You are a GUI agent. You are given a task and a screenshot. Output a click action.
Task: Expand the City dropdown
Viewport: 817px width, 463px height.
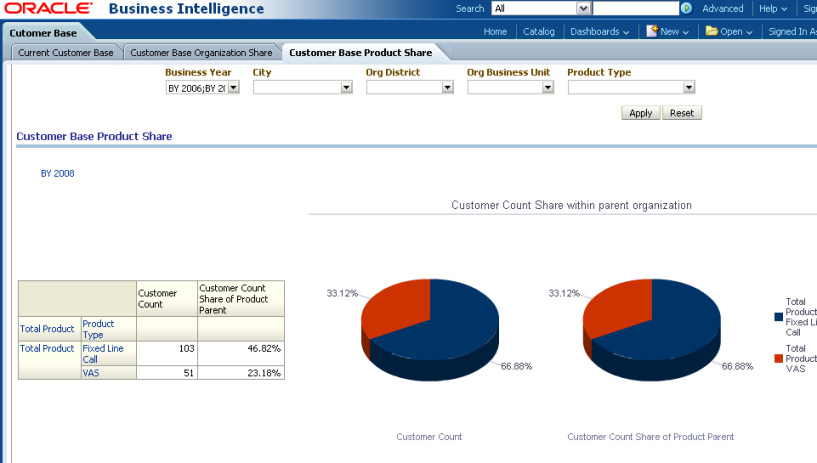click(x=346, y=87)
